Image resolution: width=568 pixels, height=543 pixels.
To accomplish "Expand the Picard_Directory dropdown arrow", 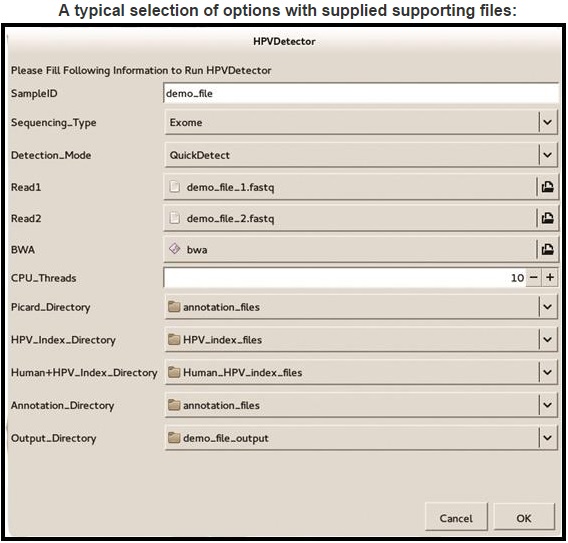I will click(x=547, y=307).
